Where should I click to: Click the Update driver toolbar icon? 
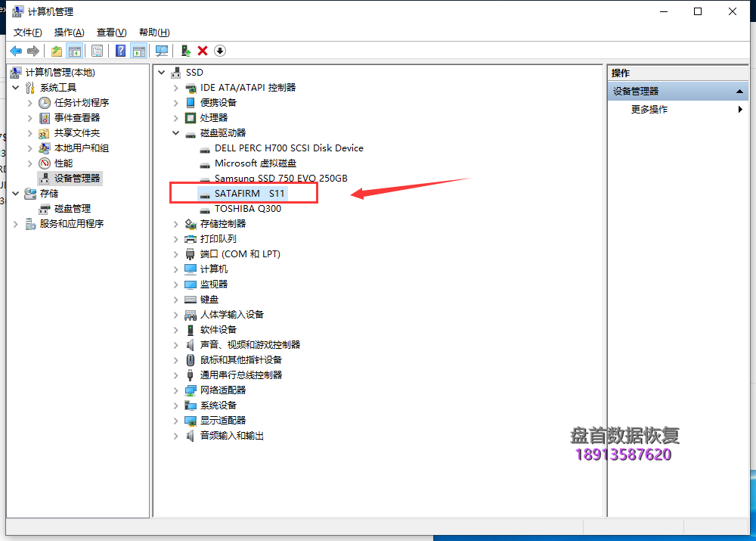click(186, 51)
